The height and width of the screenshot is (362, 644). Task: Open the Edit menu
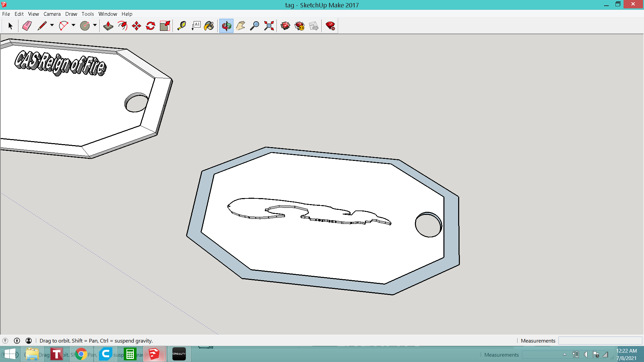19,14
